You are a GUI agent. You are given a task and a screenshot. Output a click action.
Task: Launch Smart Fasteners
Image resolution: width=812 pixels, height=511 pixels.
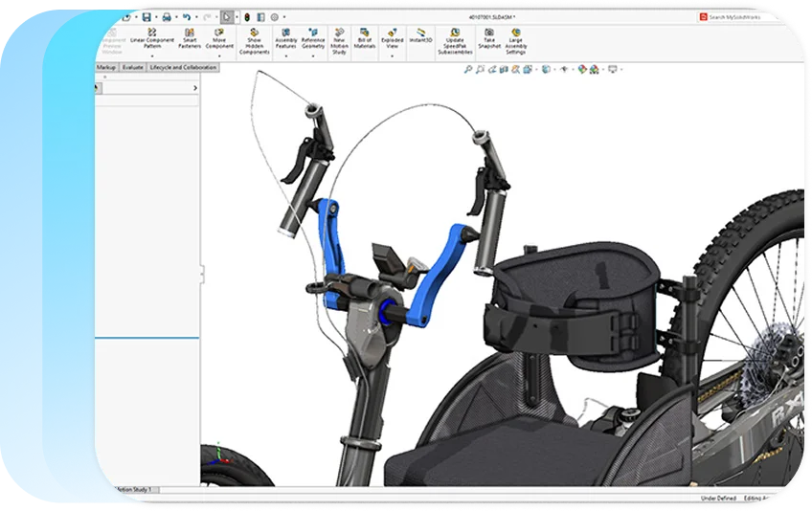pos(190,39)
